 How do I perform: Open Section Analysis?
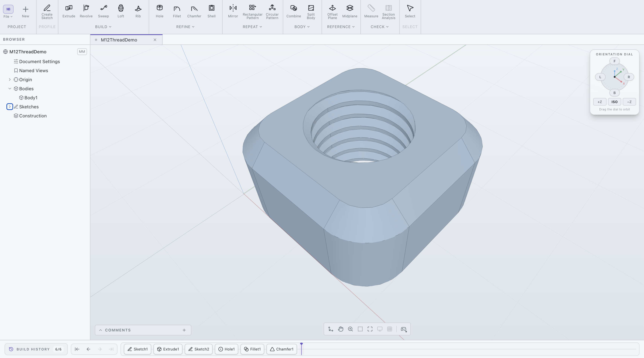388,12
